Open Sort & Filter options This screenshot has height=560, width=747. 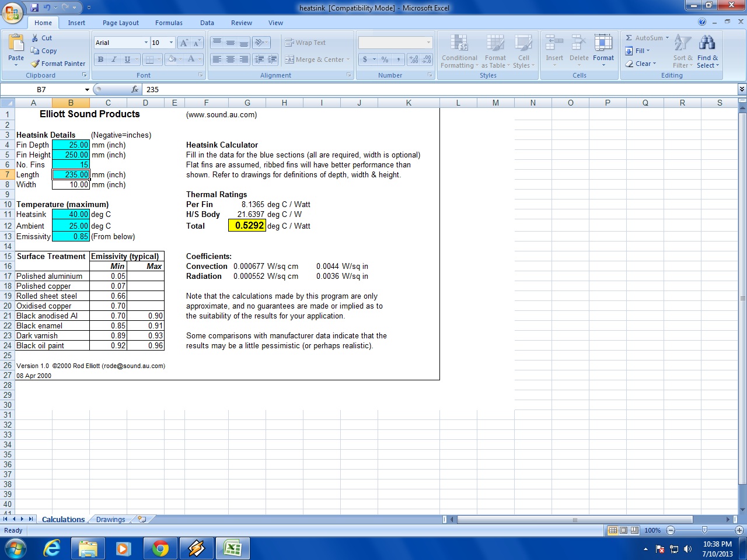click(x=683, y=51)
